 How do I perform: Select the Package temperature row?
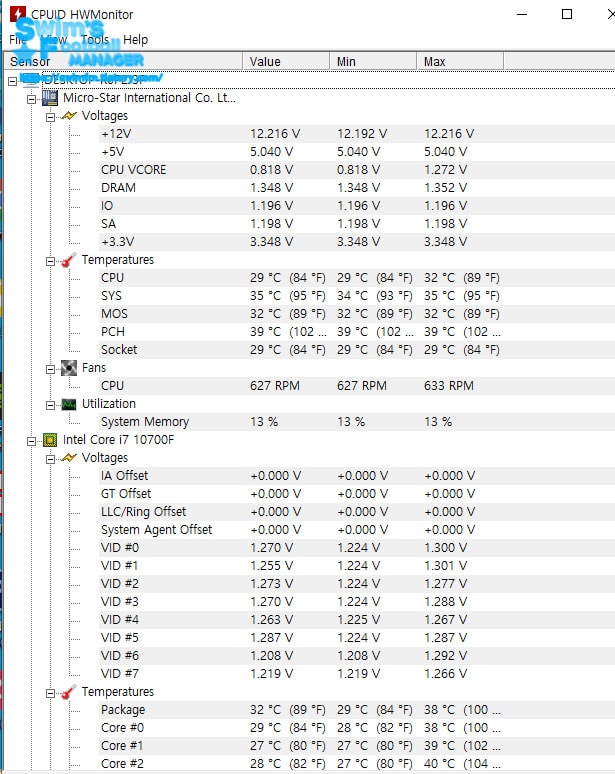pos(356,710)
